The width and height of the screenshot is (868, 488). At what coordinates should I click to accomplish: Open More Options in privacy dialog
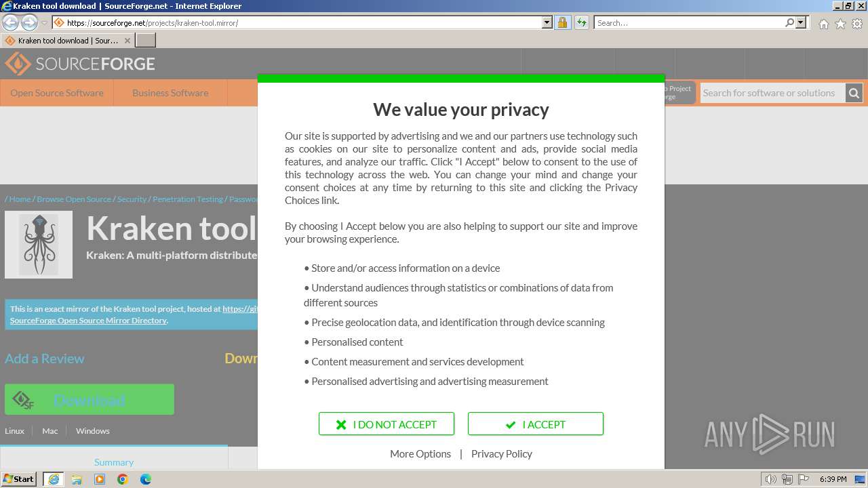(x=420, y=454)
